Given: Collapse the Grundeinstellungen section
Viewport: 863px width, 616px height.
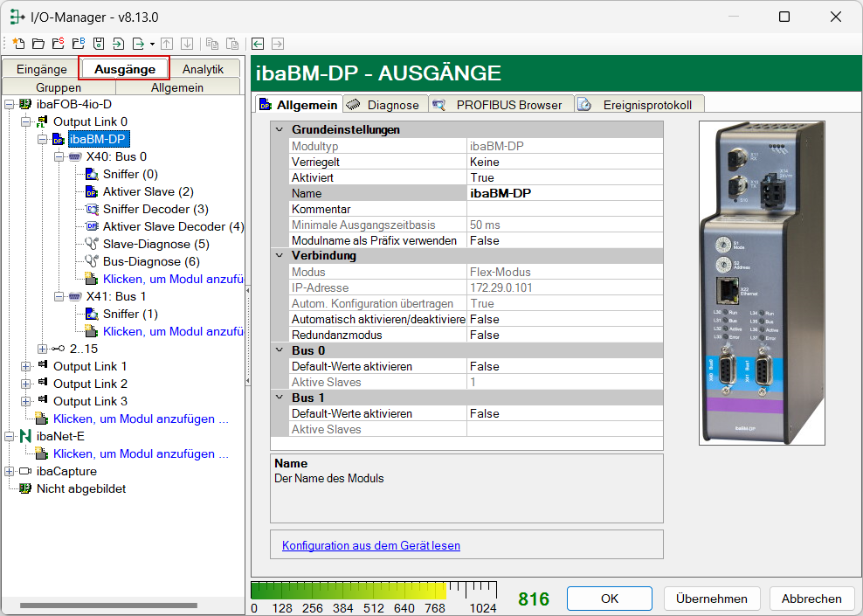Looking at the screenshot, I should (x=280, y=129).
